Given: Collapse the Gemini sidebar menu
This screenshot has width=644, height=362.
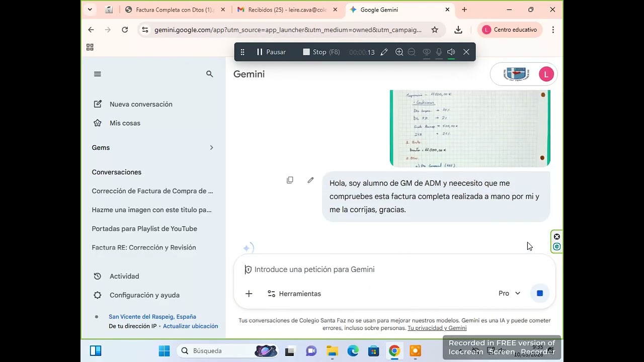Looking at the screenshot, I should (x=98, y=74).
